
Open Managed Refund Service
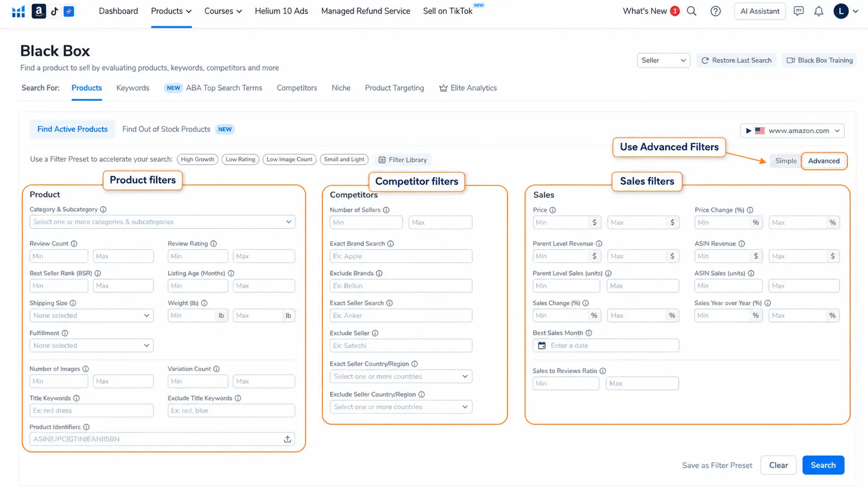[365, 11]
